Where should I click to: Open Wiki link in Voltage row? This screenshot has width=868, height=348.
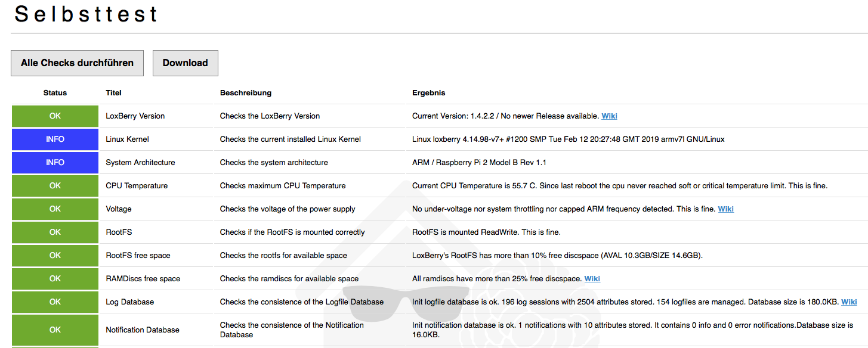click(x=725, y=209)
